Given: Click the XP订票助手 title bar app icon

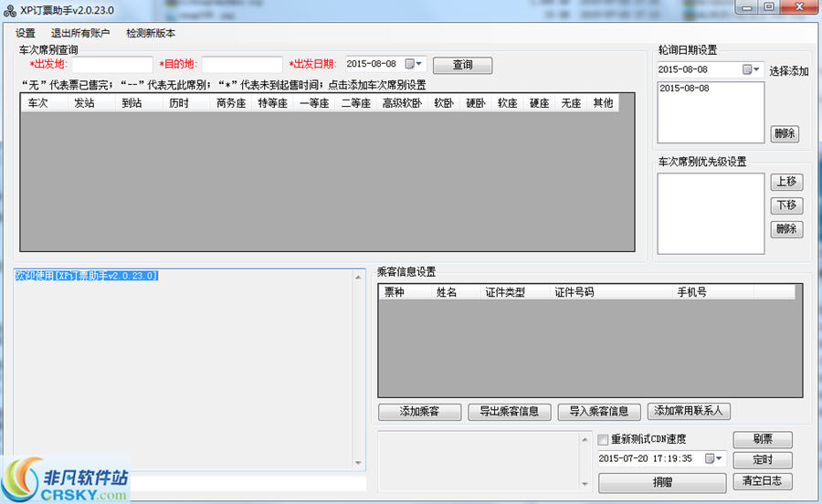Looking at the screenshot, I should pyautogui.click(x=10, y=10).
